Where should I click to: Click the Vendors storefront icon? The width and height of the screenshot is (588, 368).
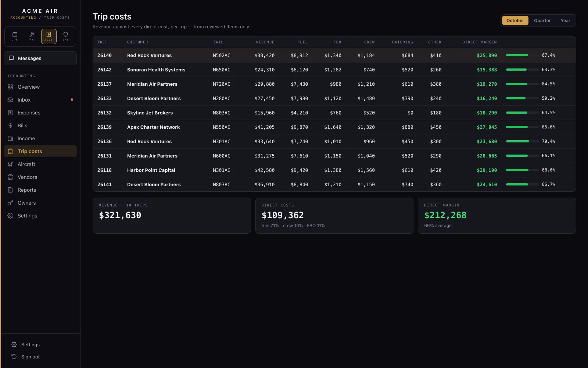[x=10, y=177]
